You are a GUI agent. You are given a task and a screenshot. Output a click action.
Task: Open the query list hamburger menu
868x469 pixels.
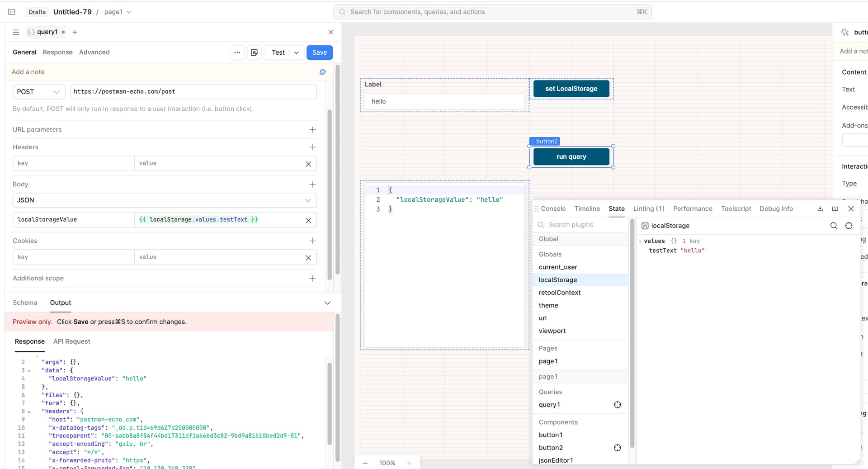tap(16, 32)
